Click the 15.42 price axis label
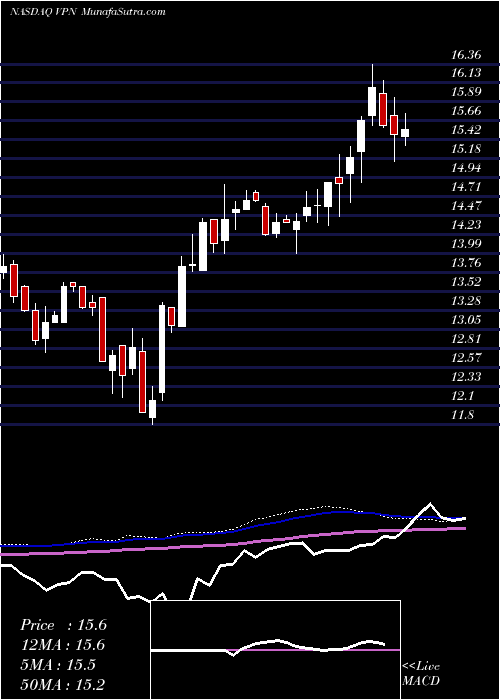Viewport: 500px width, 700px height. (466, 130)
